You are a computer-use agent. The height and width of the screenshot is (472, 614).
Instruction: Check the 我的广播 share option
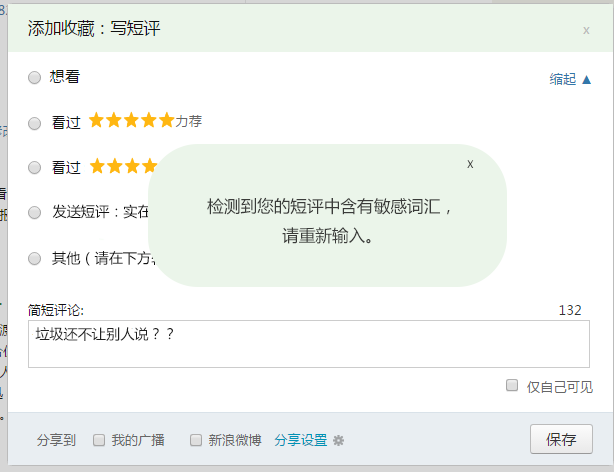(99, 440)
